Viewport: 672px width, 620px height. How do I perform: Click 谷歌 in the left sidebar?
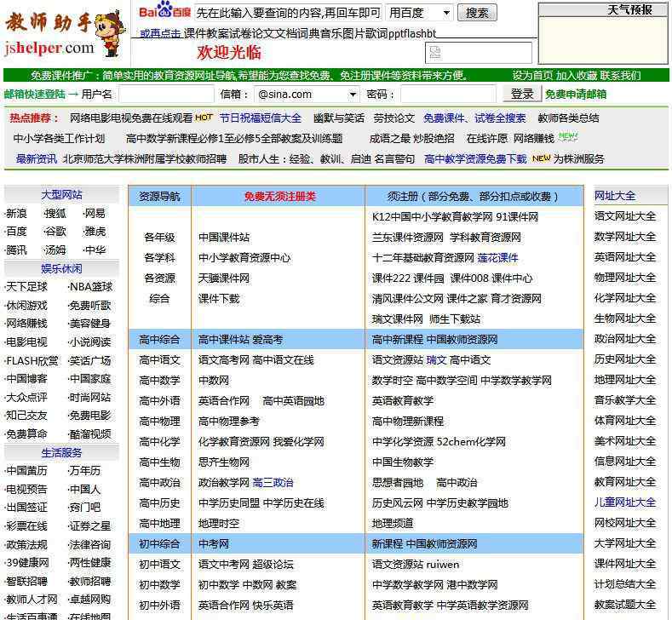[55, 232]
